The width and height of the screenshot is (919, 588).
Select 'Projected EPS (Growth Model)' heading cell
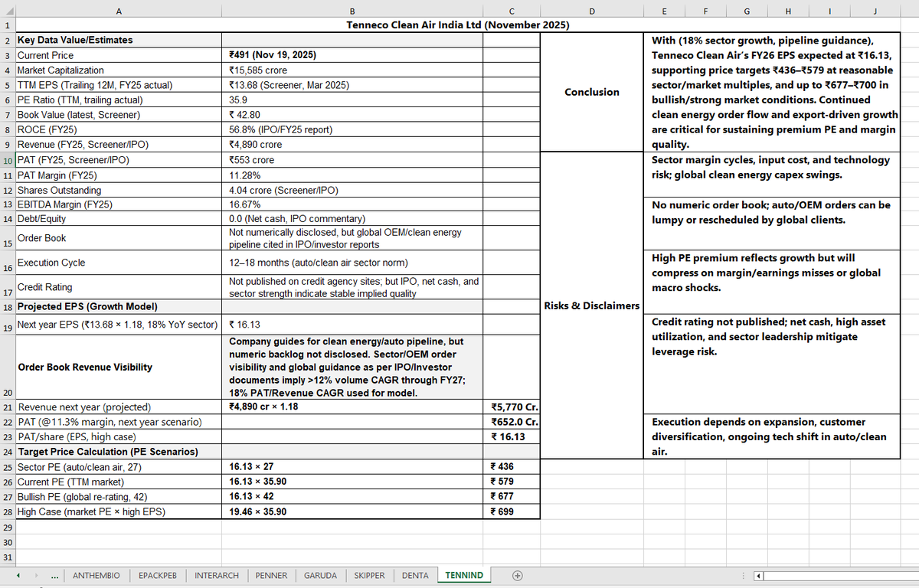point(118,306)
